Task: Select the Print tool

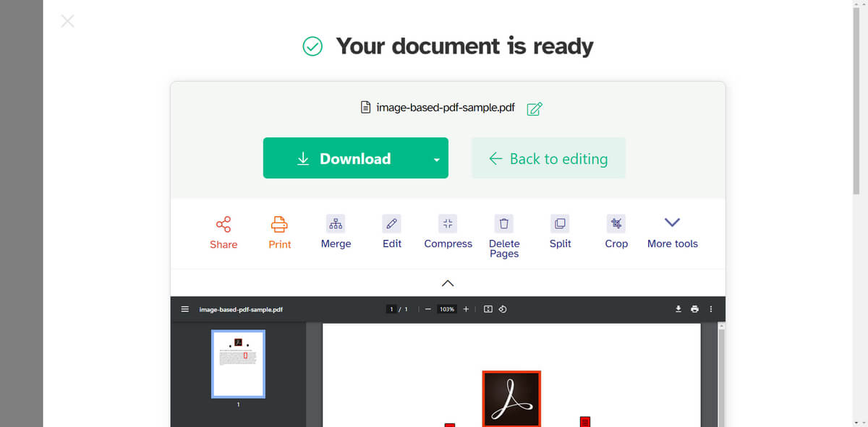Action: pos(279,231)
